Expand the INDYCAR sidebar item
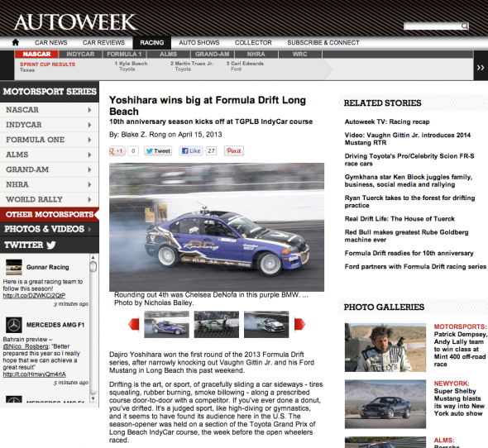This screenshot has width=488, height=448. coord(49,125)
